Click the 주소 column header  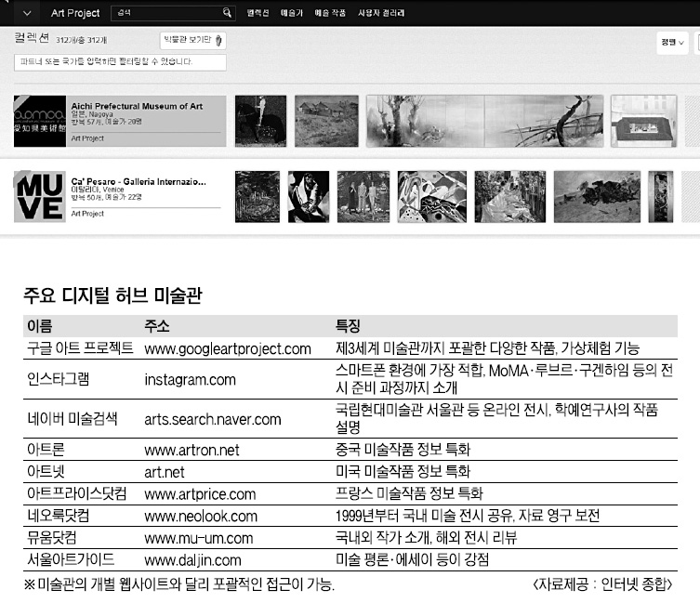pos(157,326)
